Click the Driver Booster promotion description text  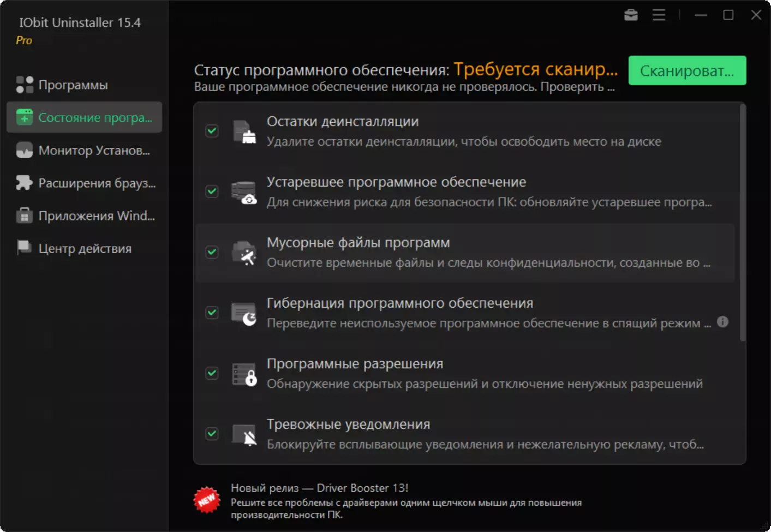click(x=406, y=509)
